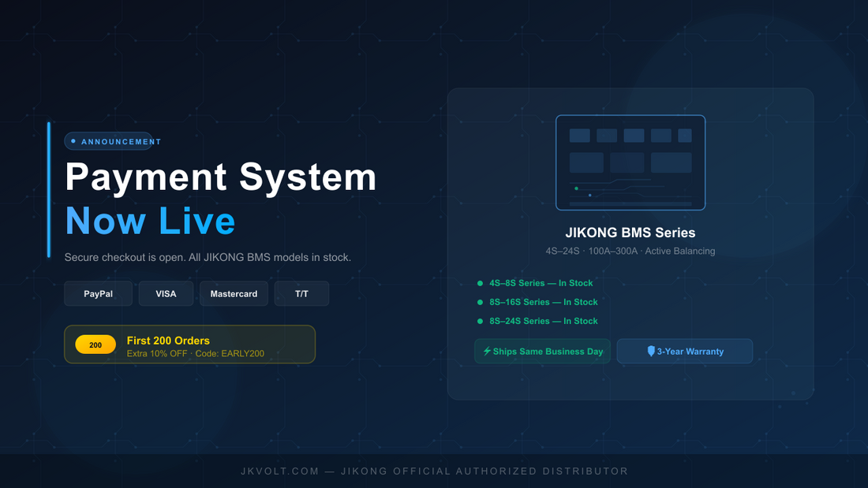This screenshot has height=488, width=868.
Task: Click the 'JIKONG BMS Series' heading
Action: coord(630,233)
